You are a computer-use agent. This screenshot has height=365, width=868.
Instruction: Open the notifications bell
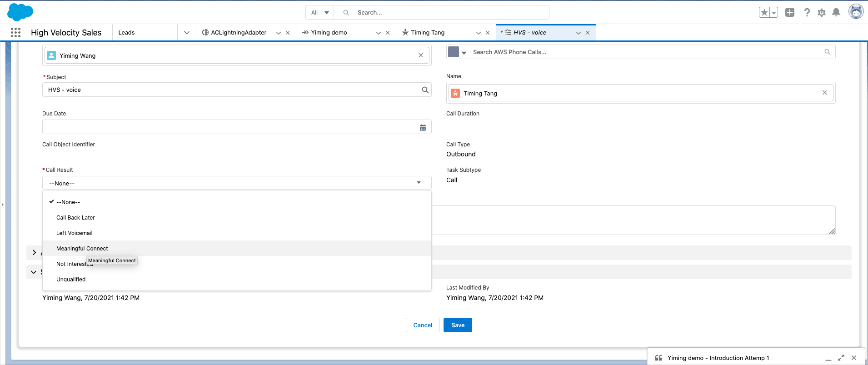tap(836, 13)
